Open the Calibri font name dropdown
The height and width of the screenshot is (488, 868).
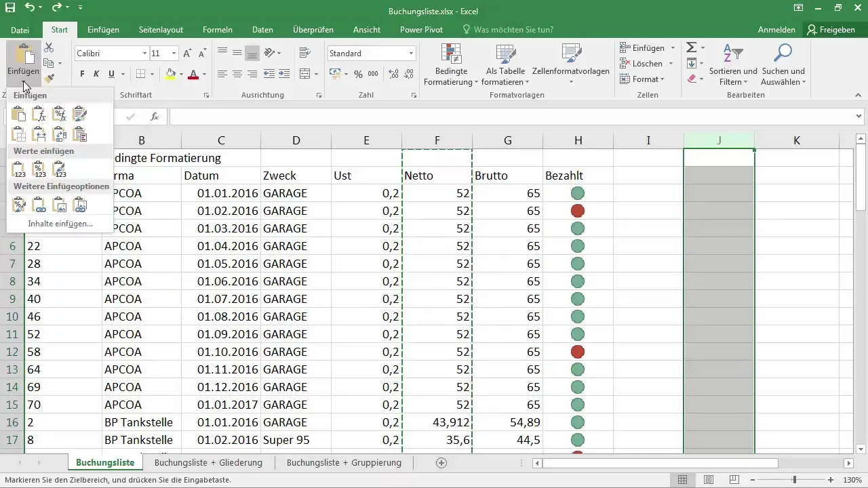(x=144, y=53)
